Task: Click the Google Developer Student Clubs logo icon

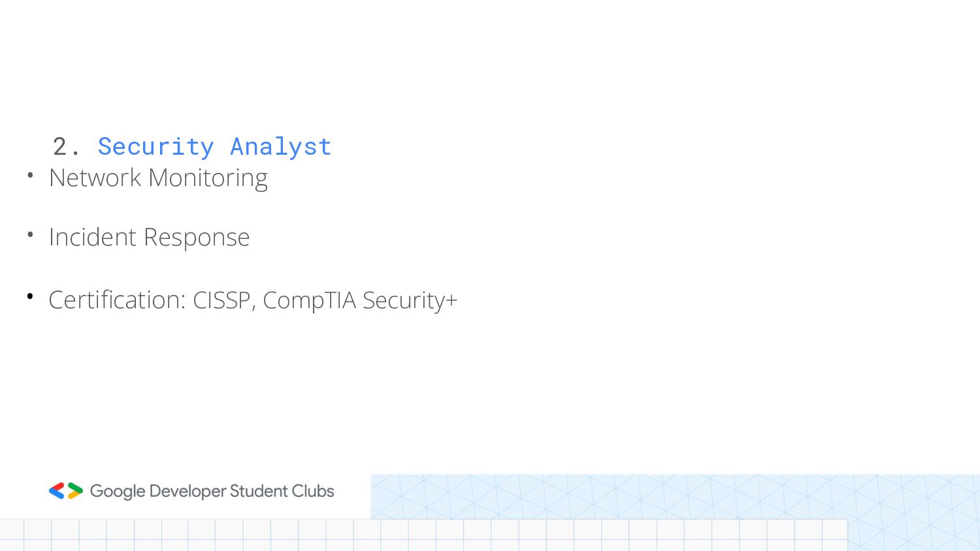Action: click(66, 491)
